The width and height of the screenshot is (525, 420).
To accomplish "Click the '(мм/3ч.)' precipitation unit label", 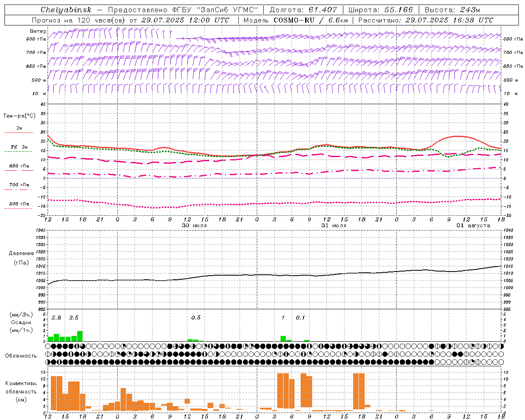I will click(21, 315).
